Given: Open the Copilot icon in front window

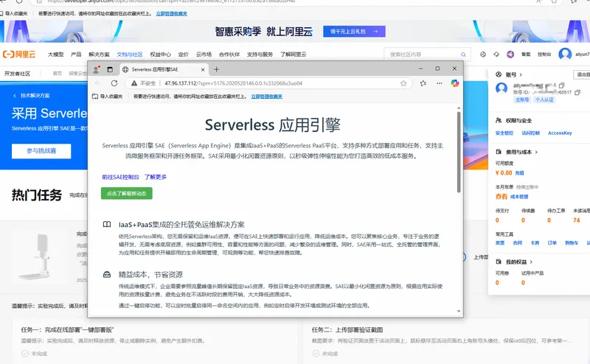Looking at the screenshot, I should pos(455,83).
